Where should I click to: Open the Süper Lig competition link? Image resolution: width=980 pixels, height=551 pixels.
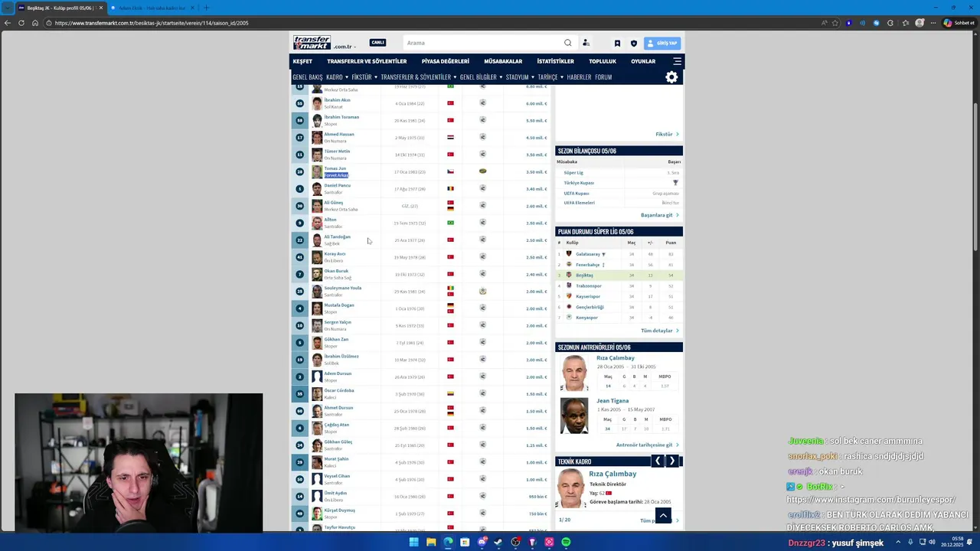573,173
